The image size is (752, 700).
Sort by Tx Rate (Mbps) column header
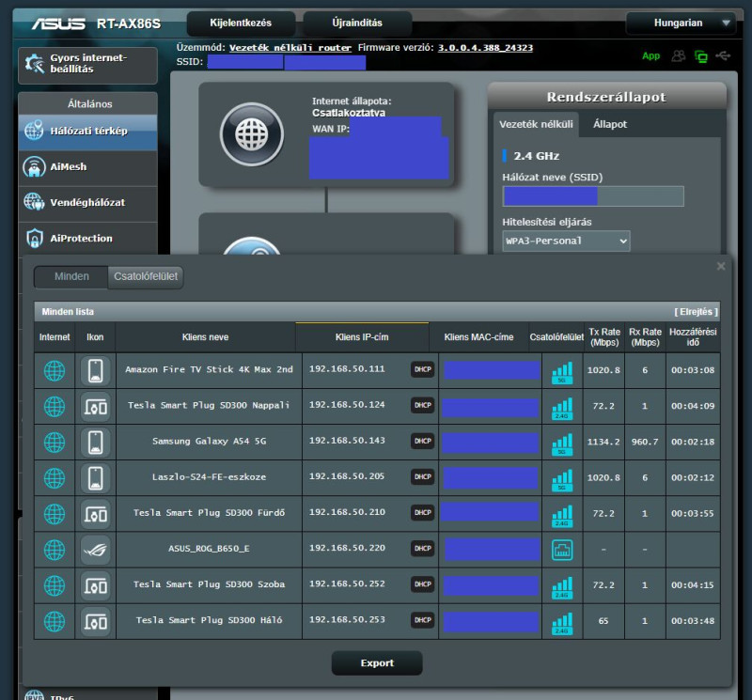[x=604, y=337]
